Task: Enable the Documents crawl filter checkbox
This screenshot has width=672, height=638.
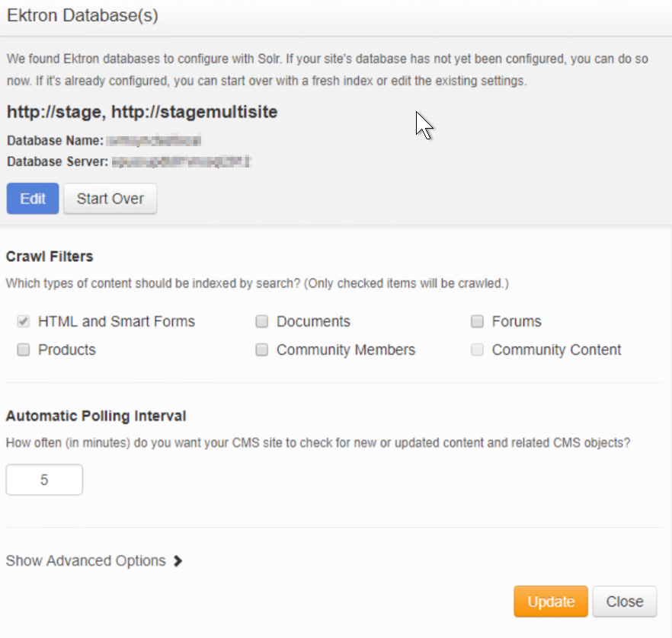Action: [262, 321]
